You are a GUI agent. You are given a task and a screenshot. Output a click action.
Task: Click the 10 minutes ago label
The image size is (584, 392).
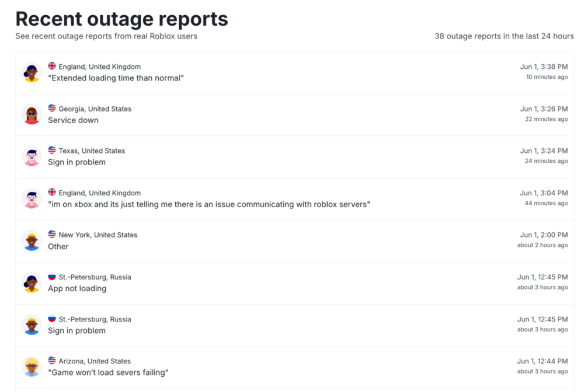point(547,77)
